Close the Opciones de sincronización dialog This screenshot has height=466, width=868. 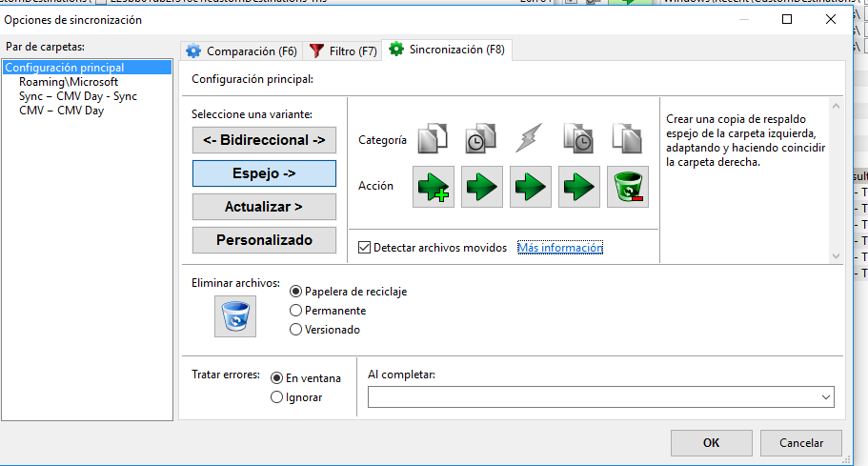[x=830, y=19]
